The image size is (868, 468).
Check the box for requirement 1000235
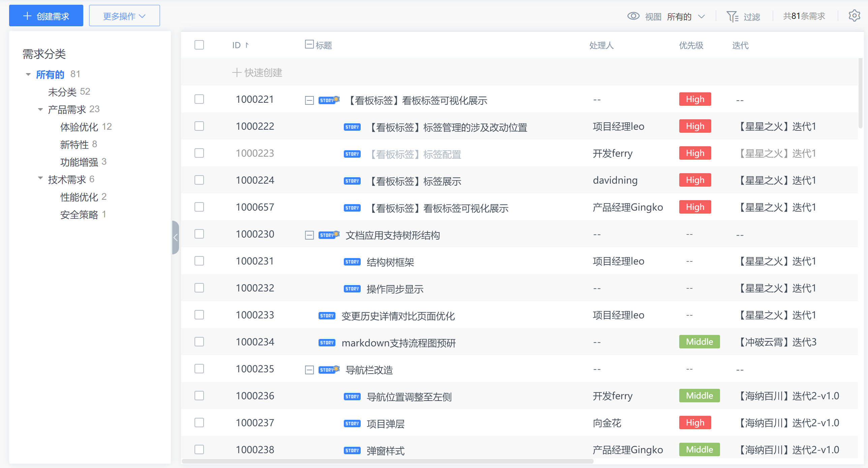coord(199,369)
